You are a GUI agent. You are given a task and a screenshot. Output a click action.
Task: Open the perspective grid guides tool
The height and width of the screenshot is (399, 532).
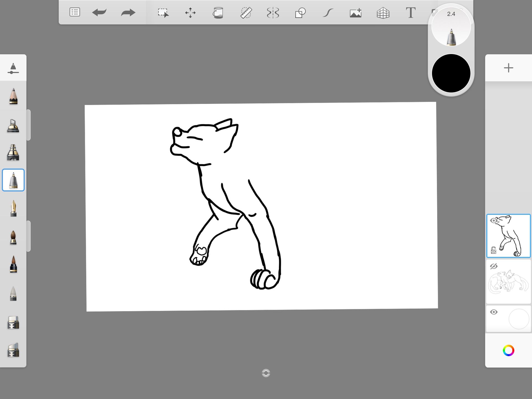coord(383,13)
